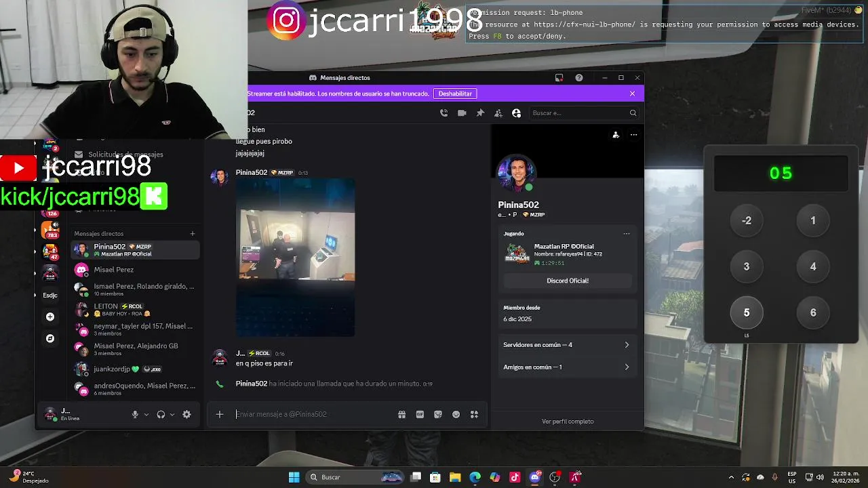Open TikTok app from taskbar
The height and width of the screenshot is (488, 868).
coord(515,477)
